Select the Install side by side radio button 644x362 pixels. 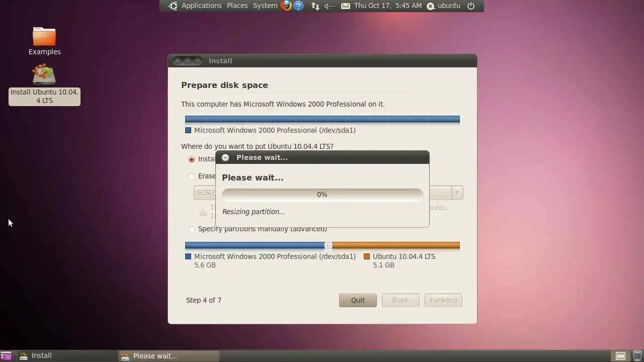(x=192, y=159)
